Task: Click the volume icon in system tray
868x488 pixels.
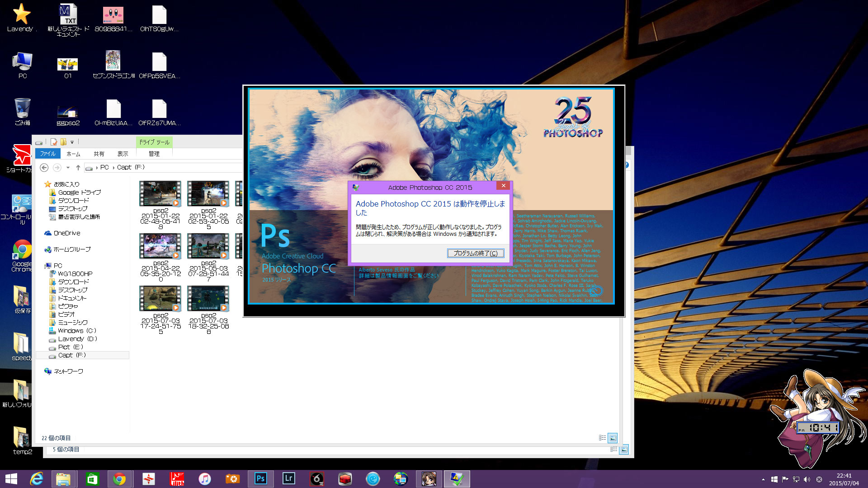Action: [x=807, y=479]
